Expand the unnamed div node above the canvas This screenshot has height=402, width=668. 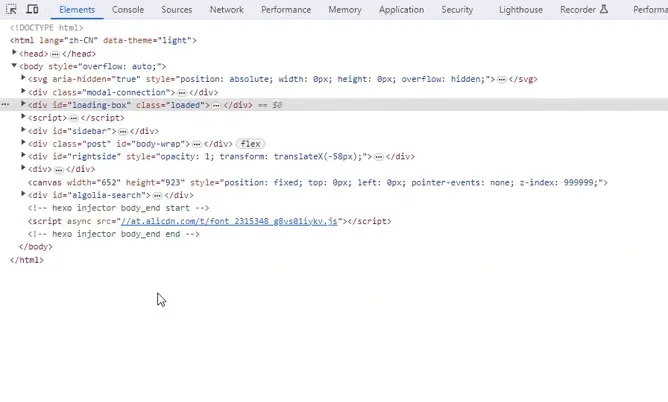[23, 168]
